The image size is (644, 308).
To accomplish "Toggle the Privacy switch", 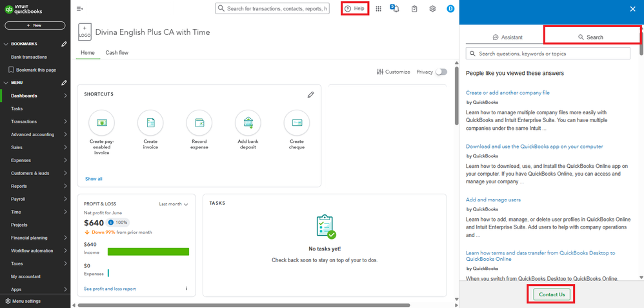I will (x=441, y=72).
